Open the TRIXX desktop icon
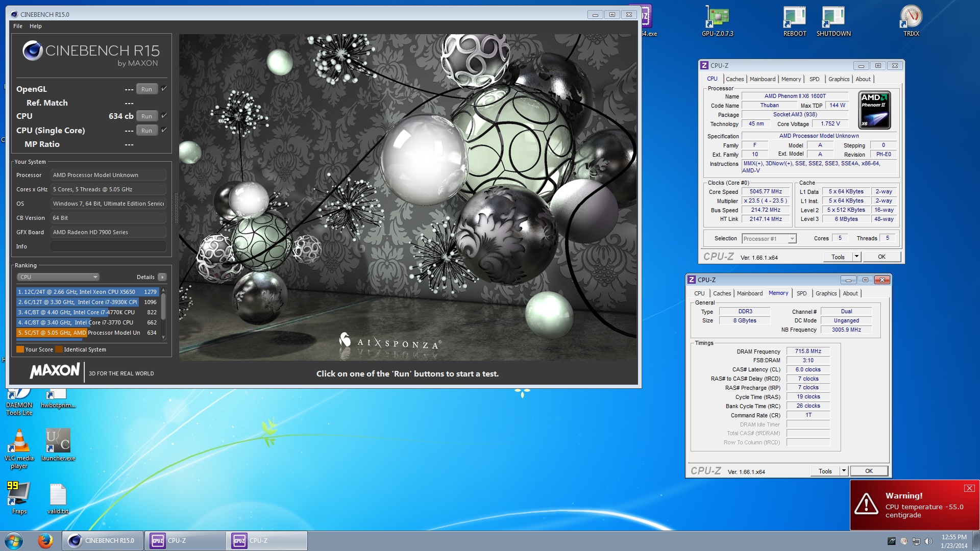 (x=911, y=21)
